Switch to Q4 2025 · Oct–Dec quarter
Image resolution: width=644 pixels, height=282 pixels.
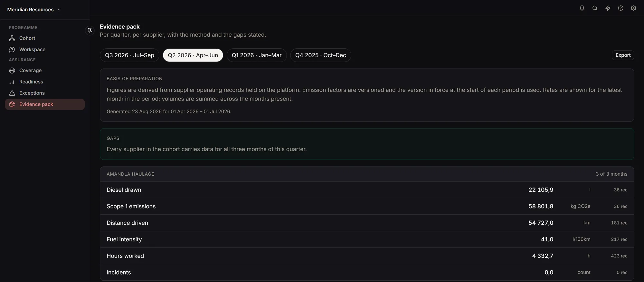[321, 55]
